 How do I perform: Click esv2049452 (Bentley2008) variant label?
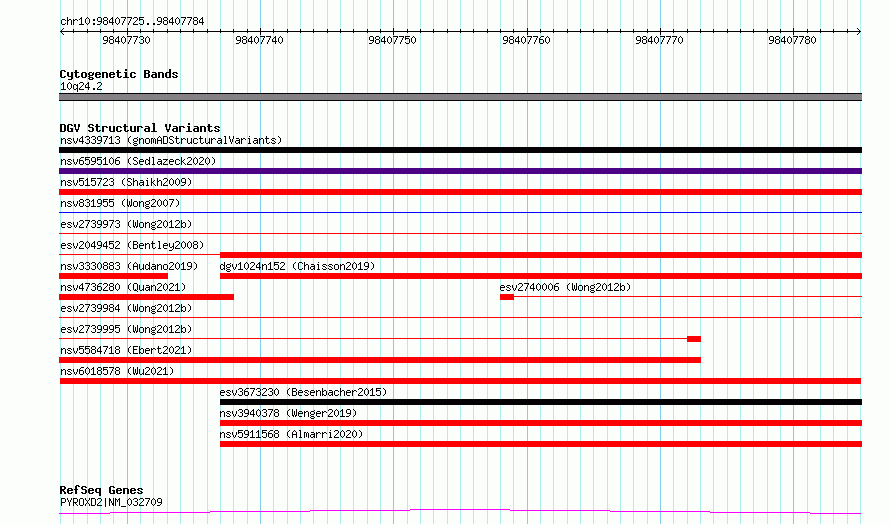pyautogui.click(x=132, y=245)
